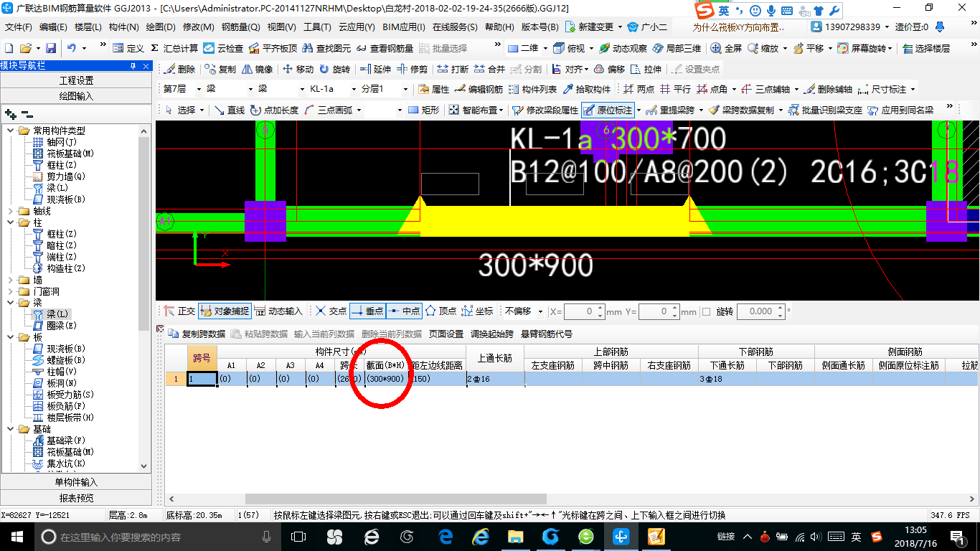Switch to 全屏 full screen view
The image size is (980, 551).
click(727, 48)
